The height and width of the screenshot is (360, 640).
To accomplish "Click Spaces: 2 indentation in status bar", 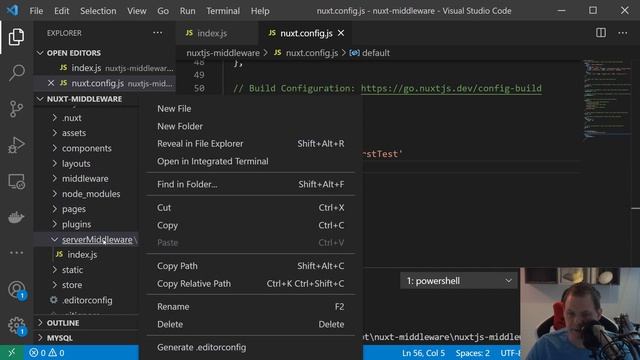I will tap(473, 353).
